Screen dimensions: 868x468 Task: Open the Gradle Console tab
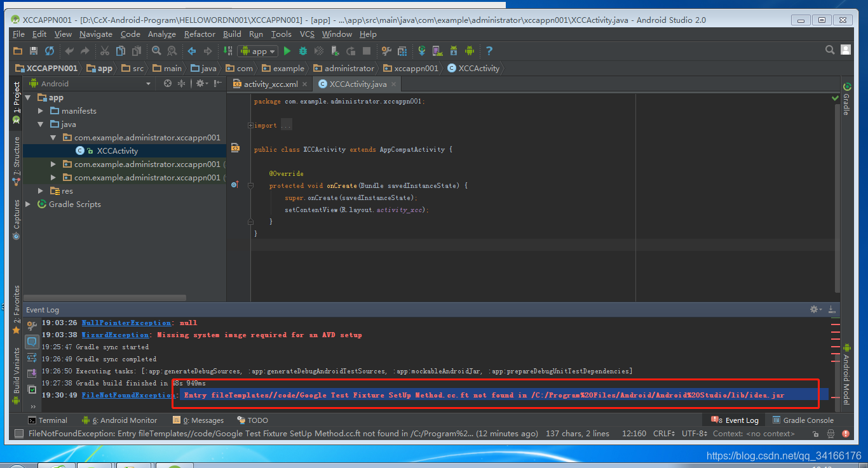click(x=803, y=420)
